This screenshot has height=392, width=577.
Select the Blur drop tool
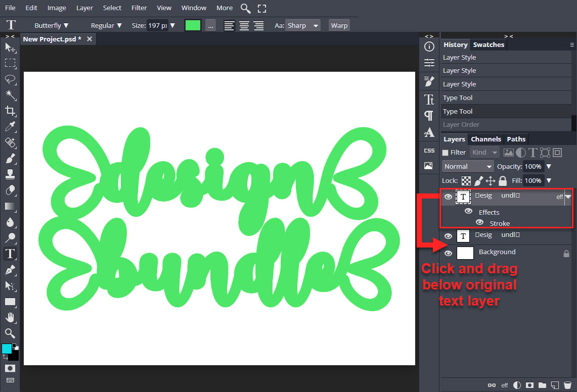(10, 222)
